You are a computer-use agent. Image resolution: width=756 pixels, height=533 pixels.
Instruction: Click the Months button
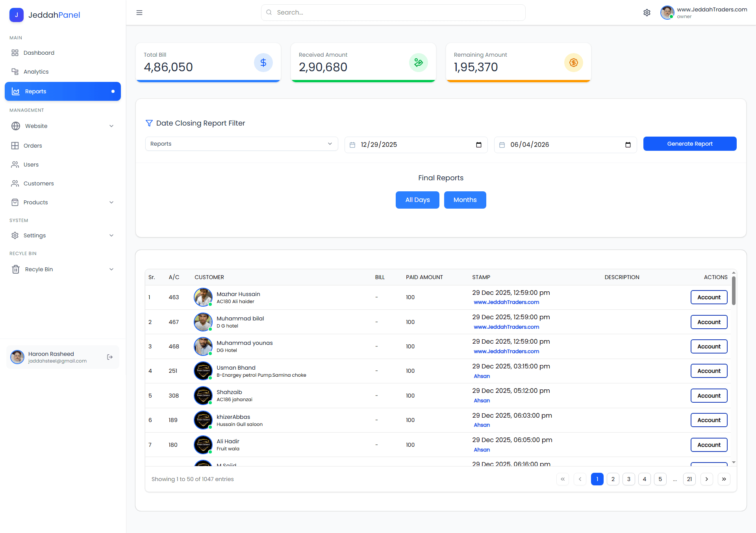[465, 200]
